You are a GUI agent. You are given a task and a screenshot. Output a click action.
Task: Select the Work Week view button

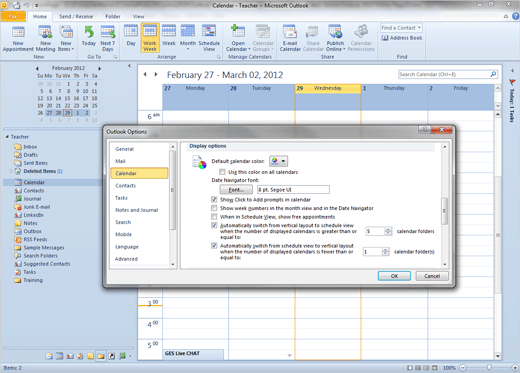pyautogui.click(x=150, y=38)
